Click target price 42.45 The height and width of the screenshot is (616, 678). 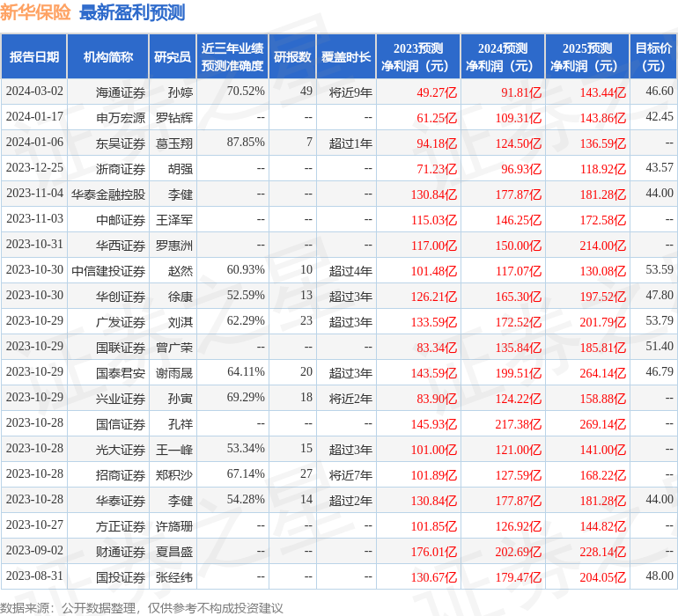660,117
